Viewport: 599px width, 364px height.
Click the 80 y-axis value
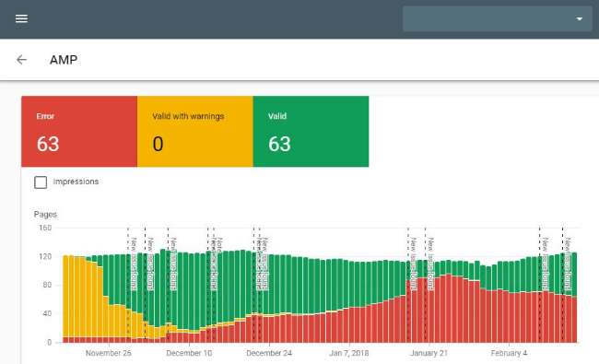point(47,285)
